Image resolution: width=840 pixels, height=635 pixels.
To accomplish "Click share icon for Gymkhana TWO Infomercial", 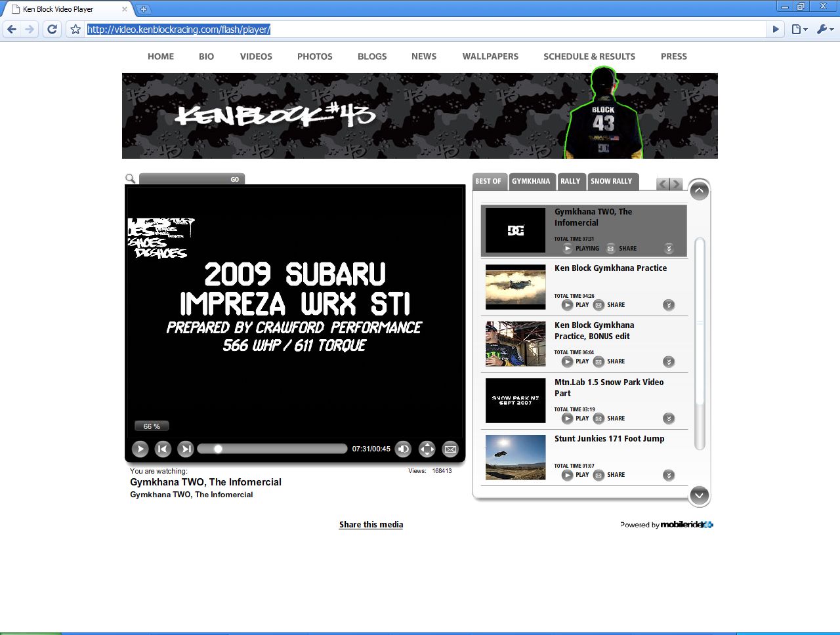I will click(610, 248).
